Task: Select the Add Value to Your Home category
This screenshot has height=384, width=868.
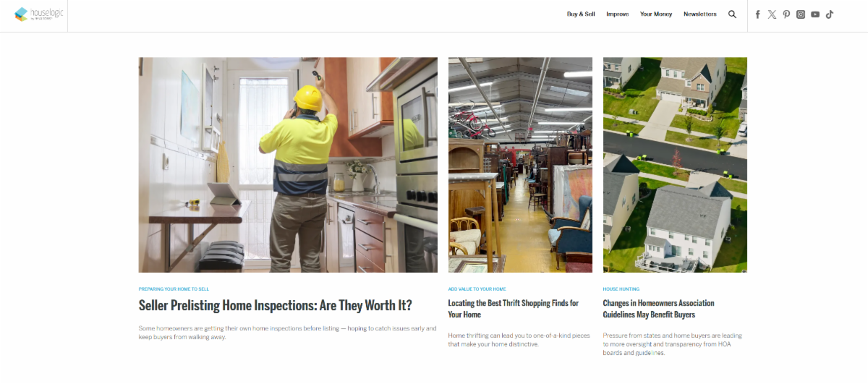Action: pyautogui.click(x=477, y=289)
